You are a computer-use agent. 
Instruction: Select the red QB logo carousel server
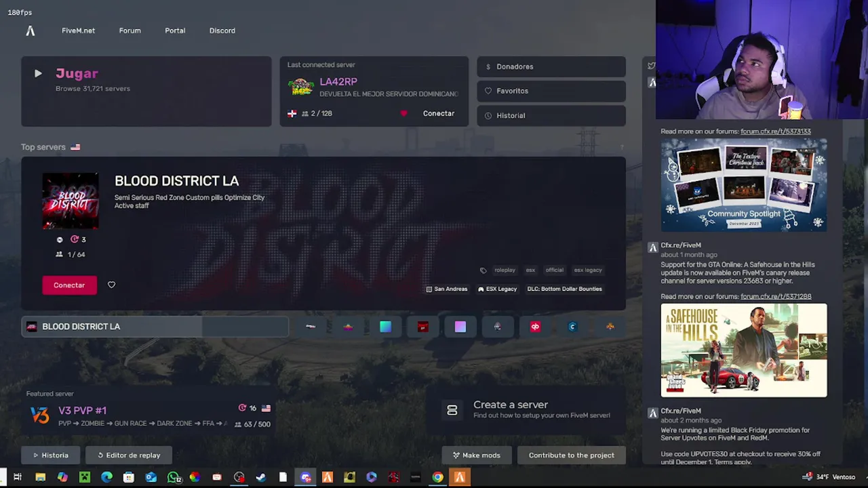point(535,327)
